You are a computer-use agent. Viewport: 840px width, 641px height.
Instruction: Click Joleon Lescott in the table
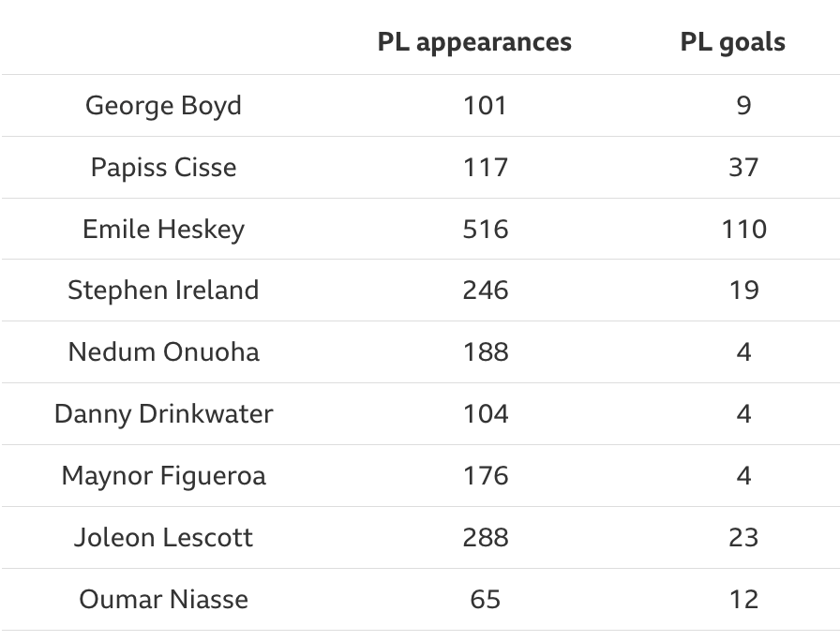click(x=163, y=538)
